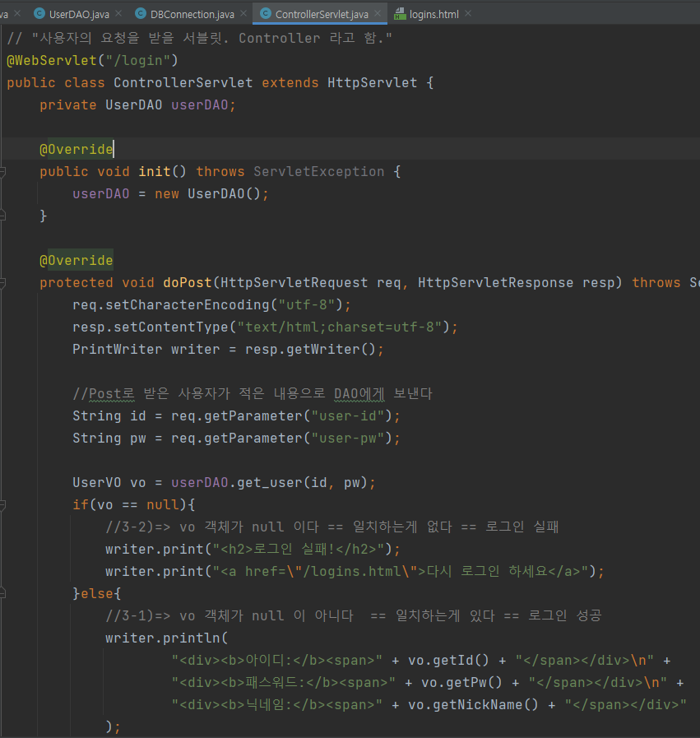Open the logins.html tab
700x738 pixels.
(x=433, y=14)
